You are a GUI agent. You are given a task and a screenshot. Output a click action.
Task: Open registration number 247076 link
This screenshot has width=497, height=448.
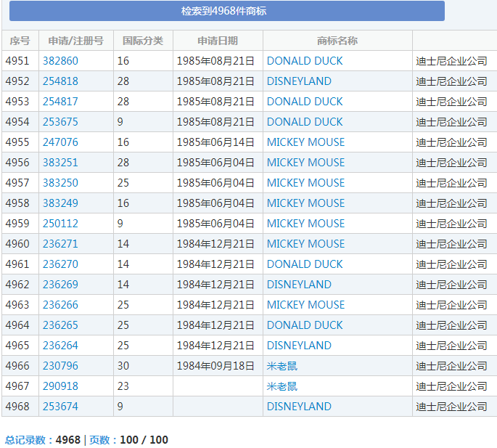coord(60,142)
